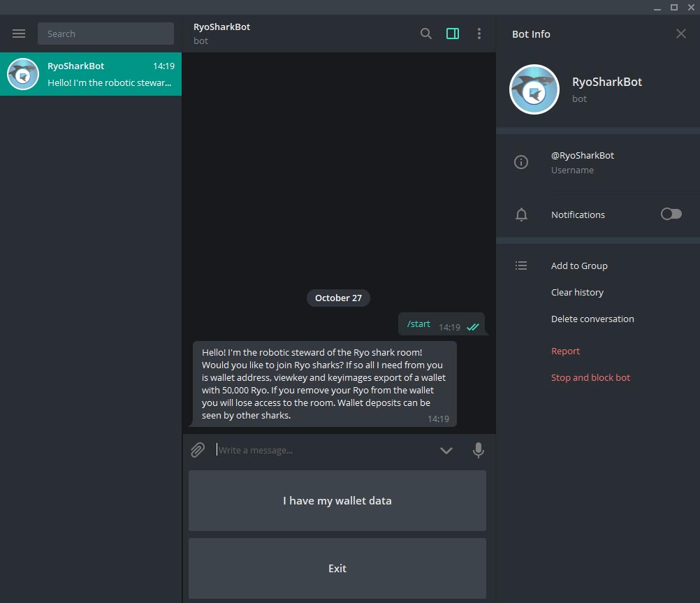Toggle the side info panel icon
The width and height of the screenshot is (700, 603).
pos(453,34)
